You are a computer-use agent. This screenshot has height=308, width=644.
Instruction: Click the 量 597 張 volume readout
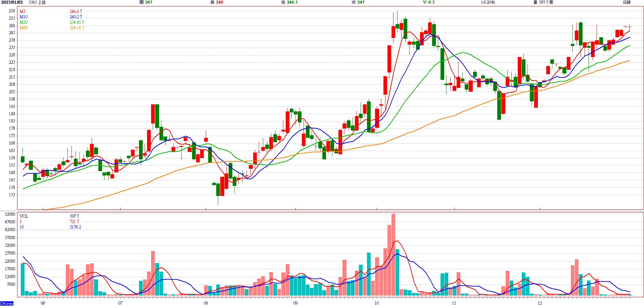tap(543, 2)
